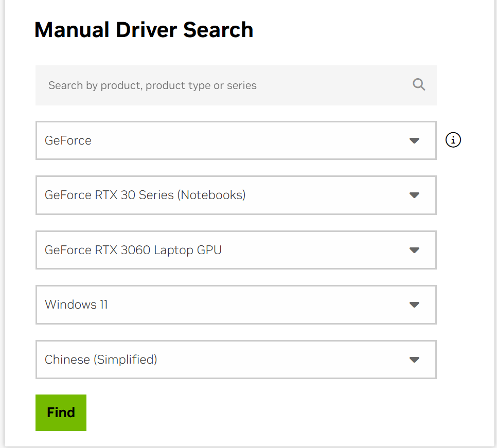497x448 pixels.
Task: Open the GeForce RTX 3060 Laptop GPU dropdown
Action: (x=236, y=250)
